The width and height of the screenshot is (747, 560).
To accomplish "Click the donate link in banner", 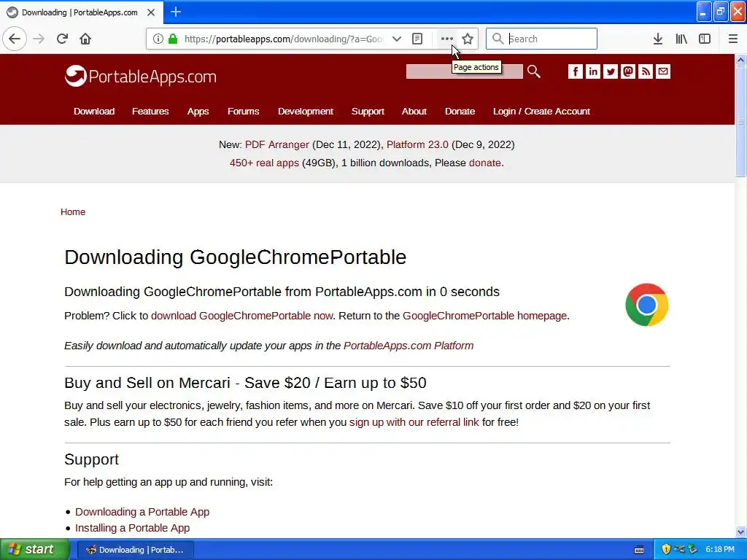I will [485, 163].
